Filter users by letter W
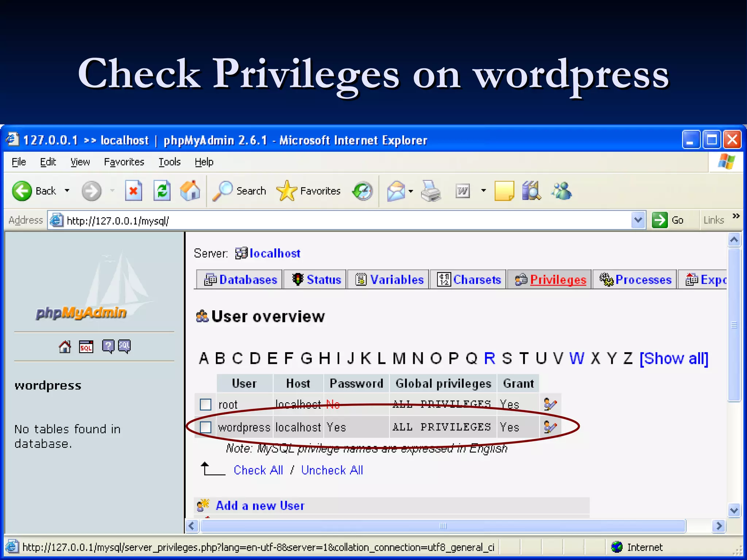Screen dimensions: 747x560 pos(577,358)
